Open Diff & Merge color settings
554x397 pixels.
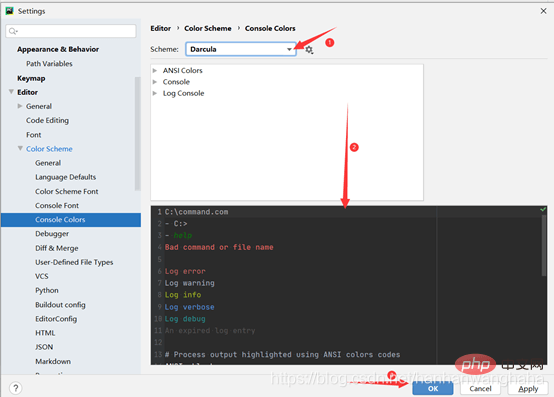(57, 248)
